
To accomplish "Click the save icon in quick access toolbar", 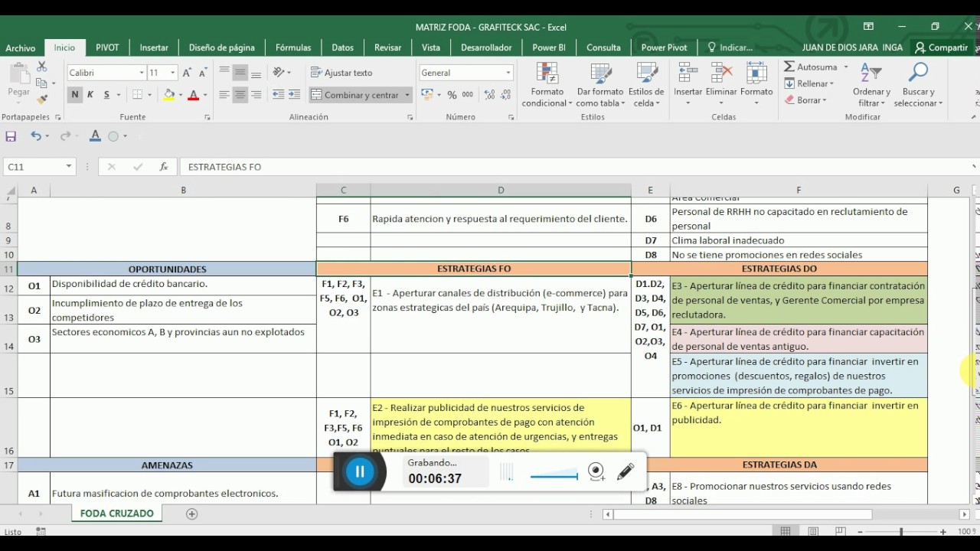I will tap(11, 136).
